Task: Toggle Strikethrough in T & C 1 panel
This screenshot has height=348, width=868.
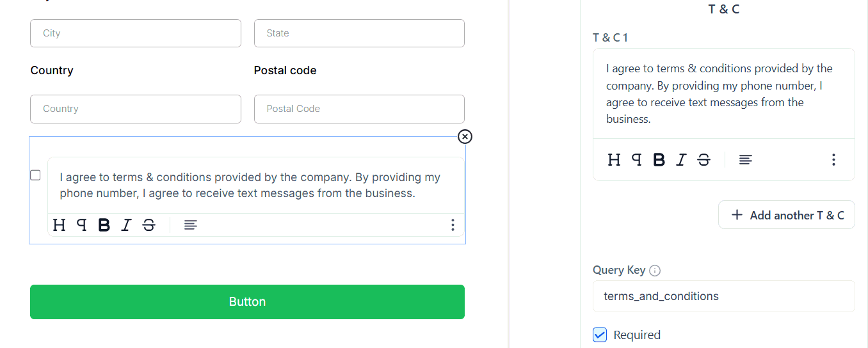Action: pos(703,159)
